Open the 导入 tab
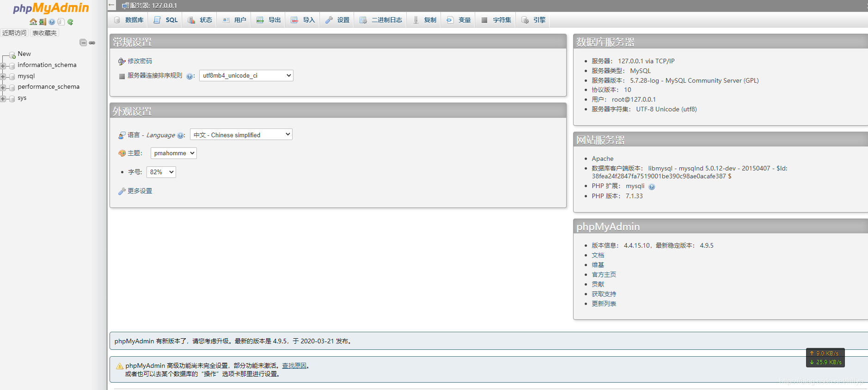Image resolution: width=868 pixels, height=390 pixels. (303, 20)
